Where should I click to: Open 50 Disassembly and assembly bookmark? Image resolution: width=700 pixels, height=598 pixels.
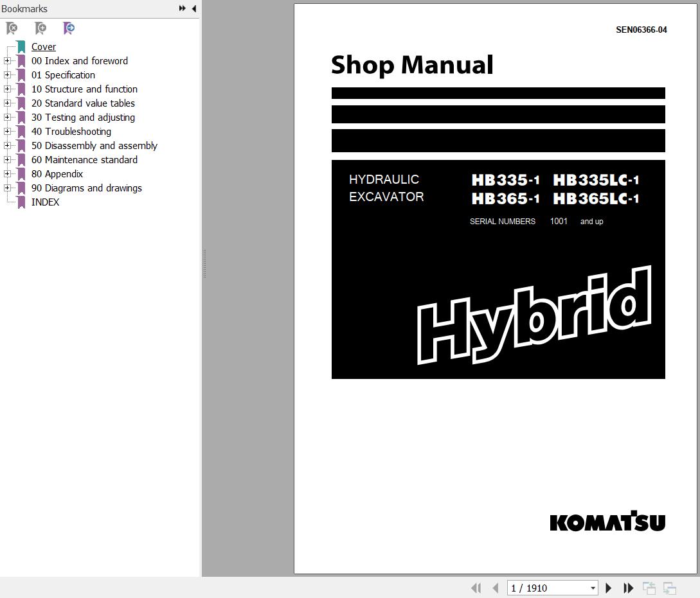click(94, 146)
